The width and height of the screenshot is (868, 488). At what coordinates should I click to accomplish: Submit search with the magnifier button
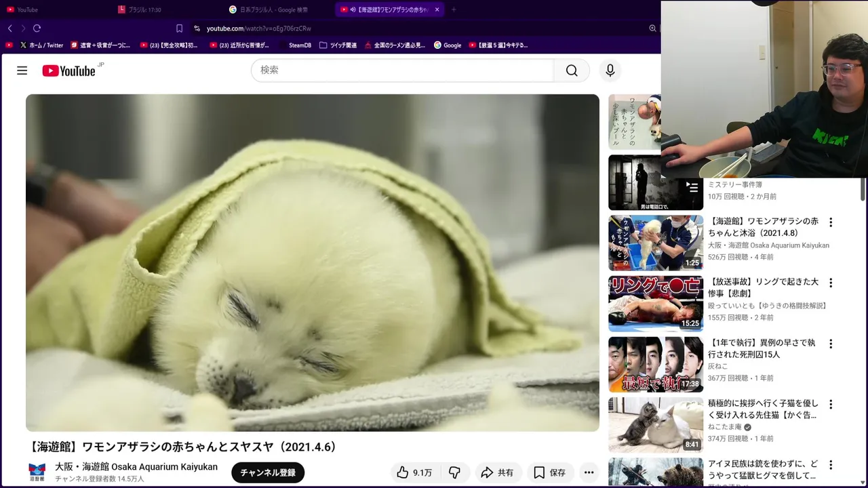pos(572,70)
